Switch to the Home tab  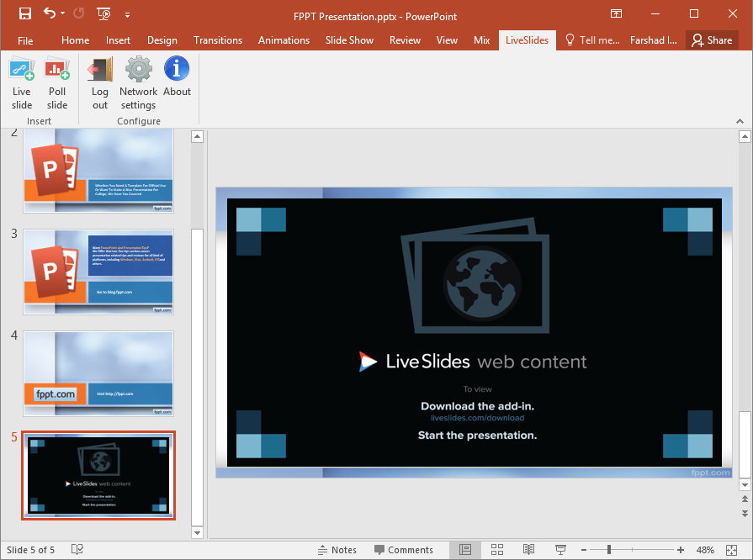(76, 40)
